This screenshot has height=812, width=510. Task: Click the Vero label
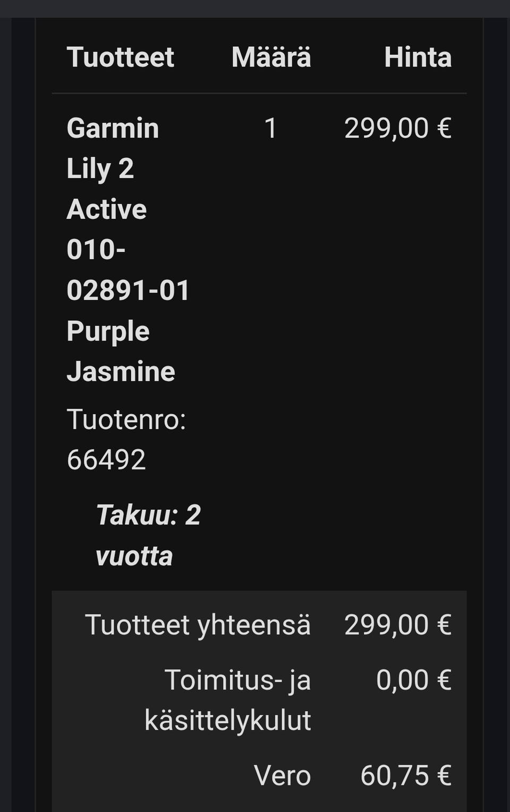pyautogui.click(x=282, y=775)
